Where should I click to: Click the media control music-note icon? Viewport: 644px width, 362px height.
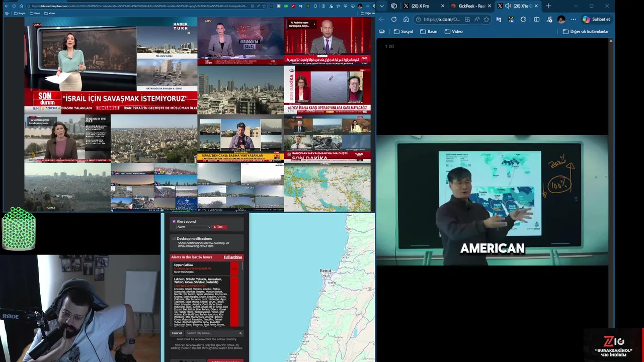click(549, 19)
